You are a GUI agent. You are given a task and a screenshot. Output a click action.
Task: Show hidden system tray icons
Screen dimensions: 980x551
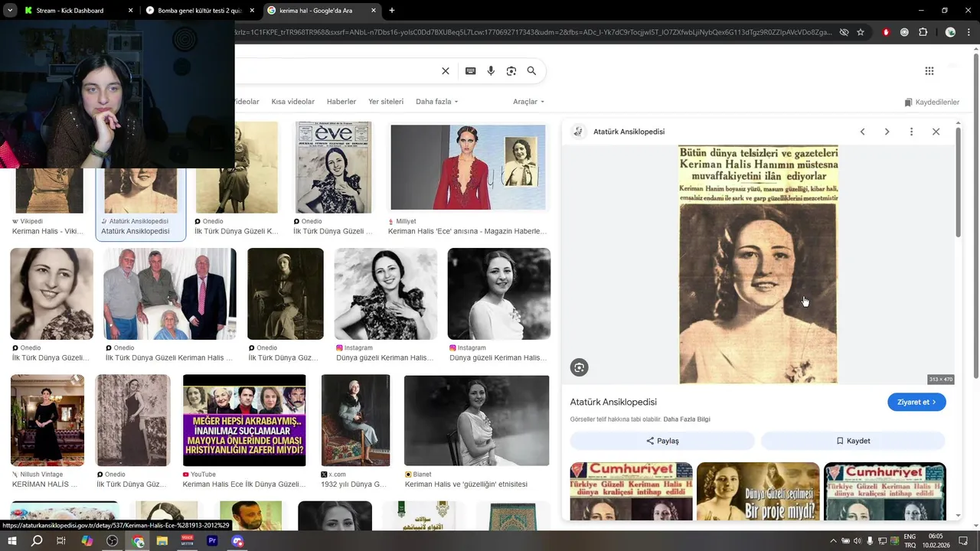(x=833, y=541)
